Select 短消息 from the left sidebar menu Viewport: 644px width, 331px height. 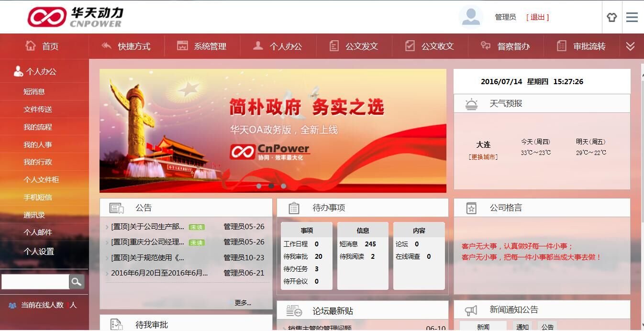click(x=33, y=91)
